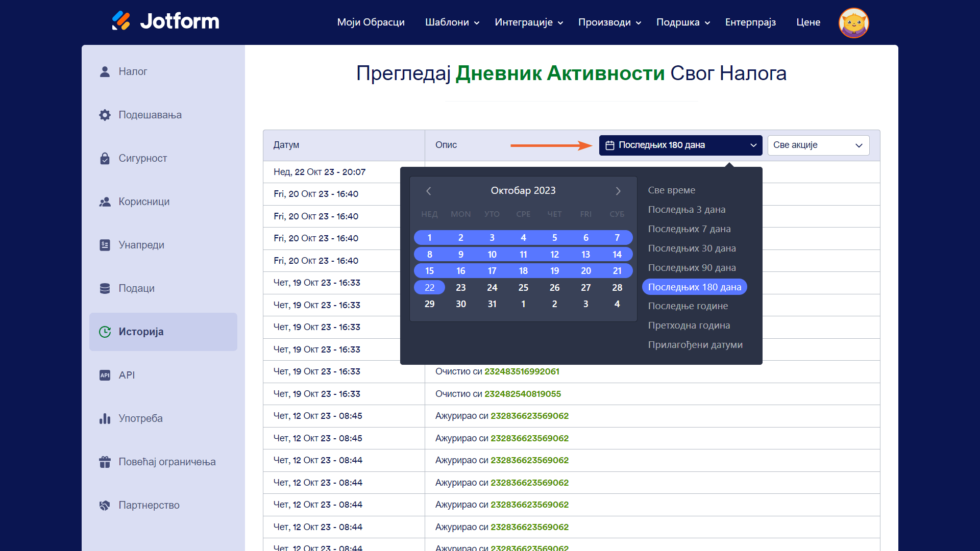Select October 25 in the calendar

click(x=523, y=288)
